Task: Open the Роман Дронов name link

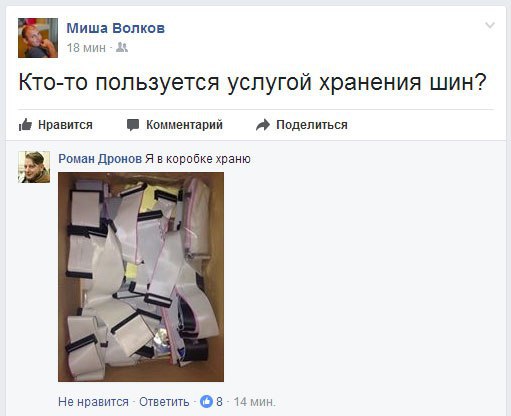Action: point(100,159)
